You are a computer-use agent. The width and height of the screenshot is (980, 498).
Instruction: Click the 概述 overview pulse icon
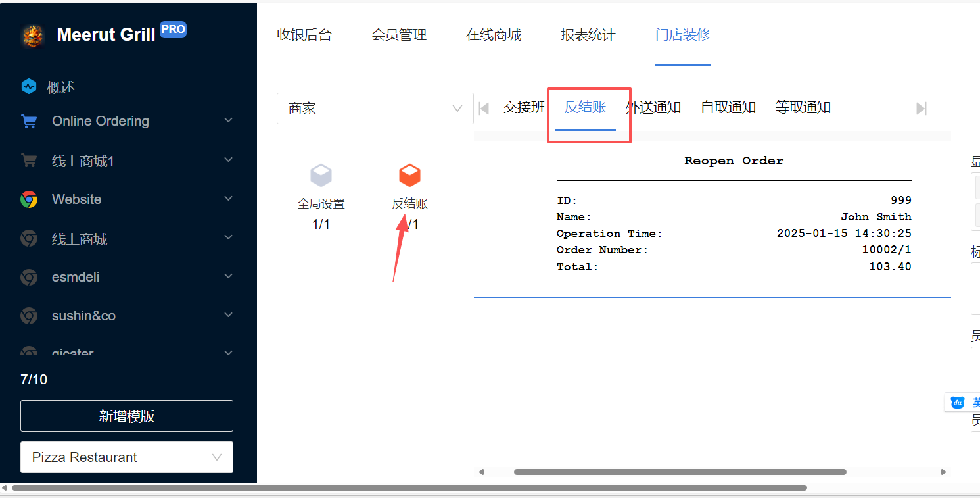point(28,87)
